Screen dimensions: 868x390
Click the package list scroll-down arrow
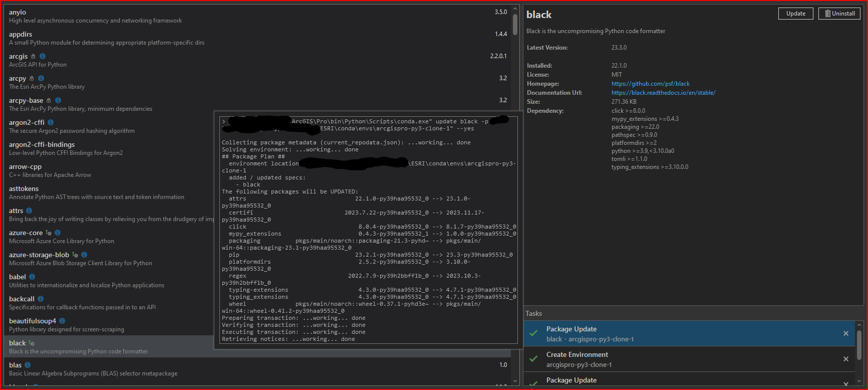pyautogui.click(x=515, y=381)
